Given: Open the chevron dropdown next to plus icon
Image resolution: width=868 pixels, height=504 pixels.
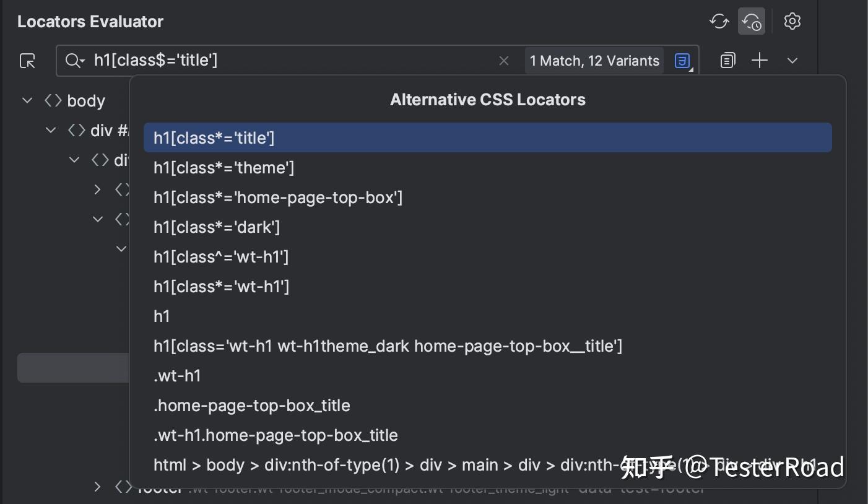Looking at the screenshot, I should [792, 60].
